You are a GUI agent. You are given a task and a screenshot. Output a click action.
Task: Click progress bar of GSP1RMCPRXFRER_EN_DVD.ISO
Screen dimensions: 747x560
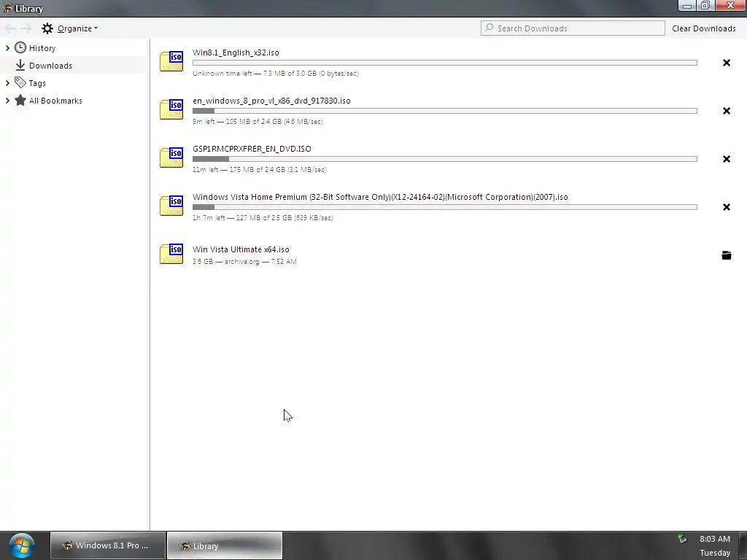point(444,158)
